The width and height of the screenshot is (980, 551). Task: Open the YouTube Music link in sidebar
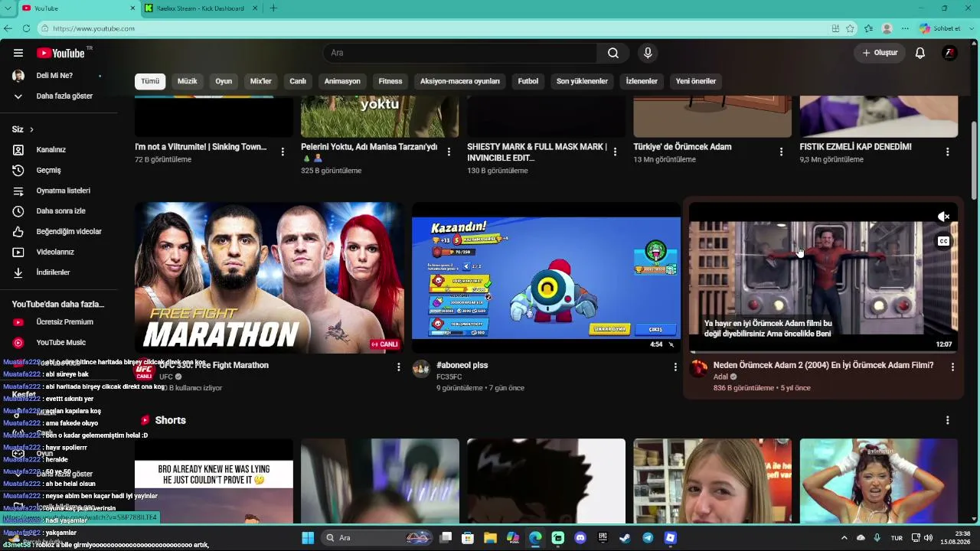[x=60, y=342]
